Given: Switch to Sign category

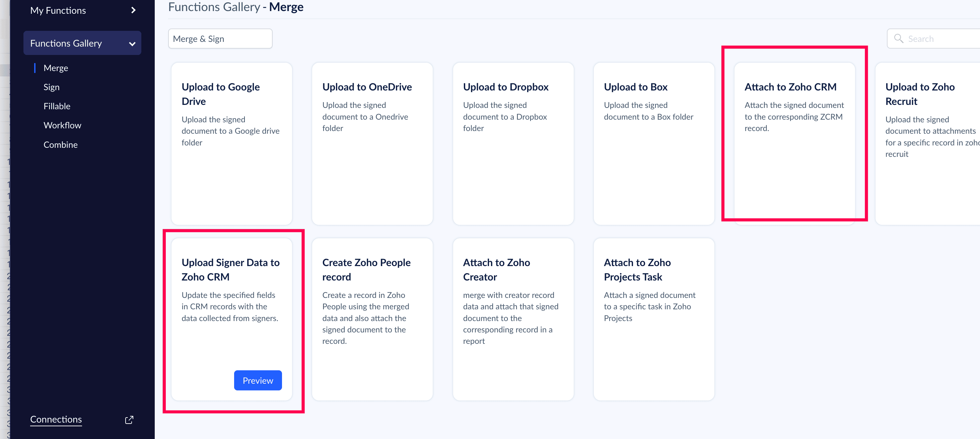Looking at the screenshot, I should pyautogui.click(x=51, y=87).
